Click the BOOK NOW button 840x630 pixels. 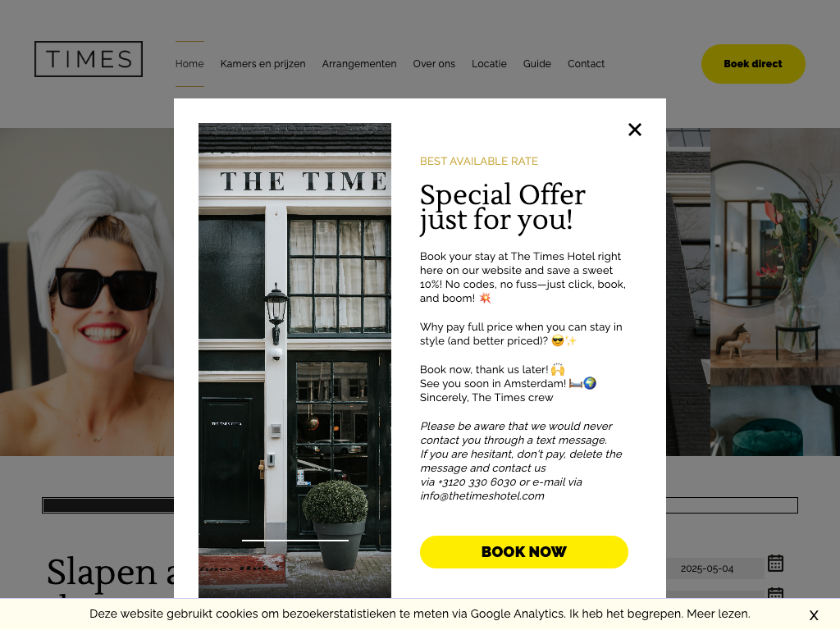coord(523,552)
